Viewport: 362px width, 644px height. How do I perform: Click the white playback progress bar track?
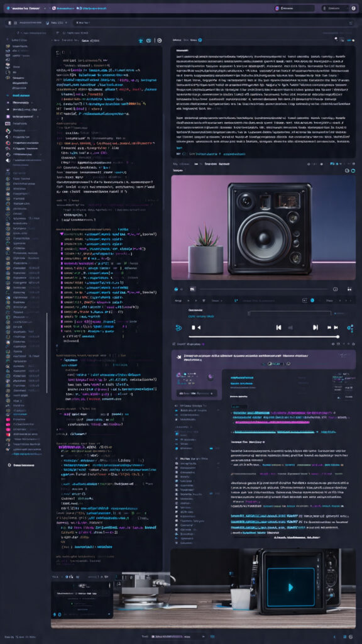click(263, 337)
